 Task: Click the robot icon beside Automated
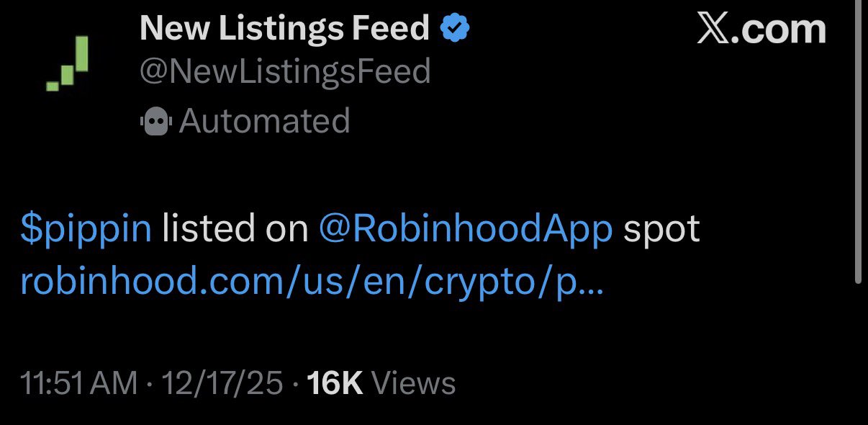pyautogui.click(x=155, y=122)
